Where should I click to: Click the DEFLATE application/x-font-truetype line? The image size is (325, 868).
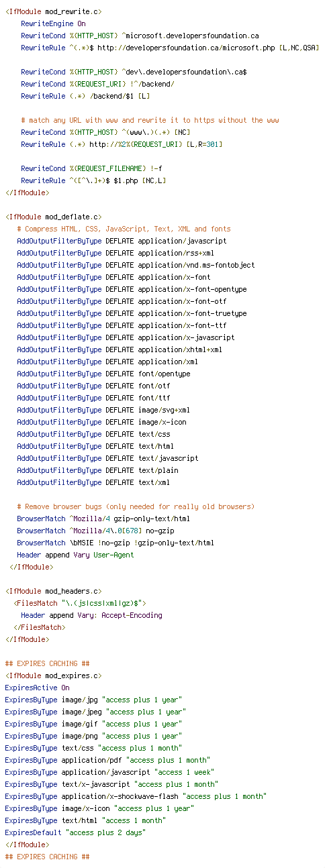point(132,313)
